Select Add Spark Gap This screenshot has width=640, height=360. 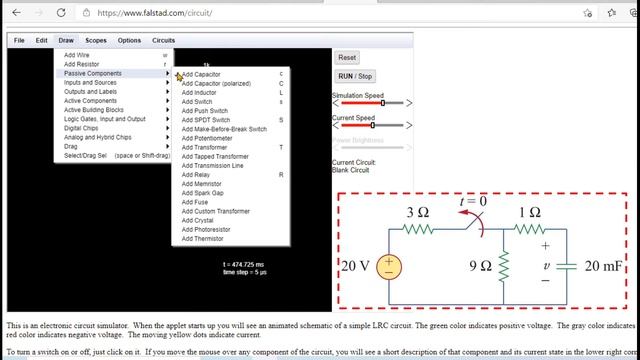click(x=231, y=193)
